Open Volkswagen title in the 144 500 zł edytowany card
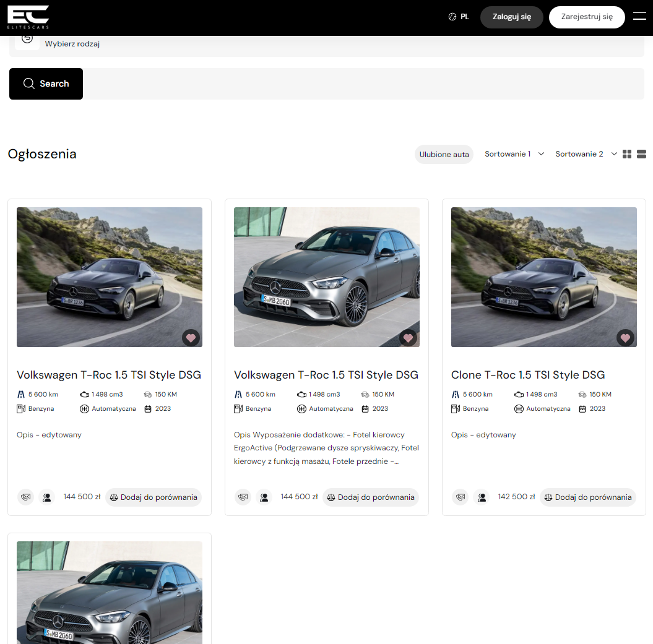Screen dimensions: 653x644 [x=109, y=375]
